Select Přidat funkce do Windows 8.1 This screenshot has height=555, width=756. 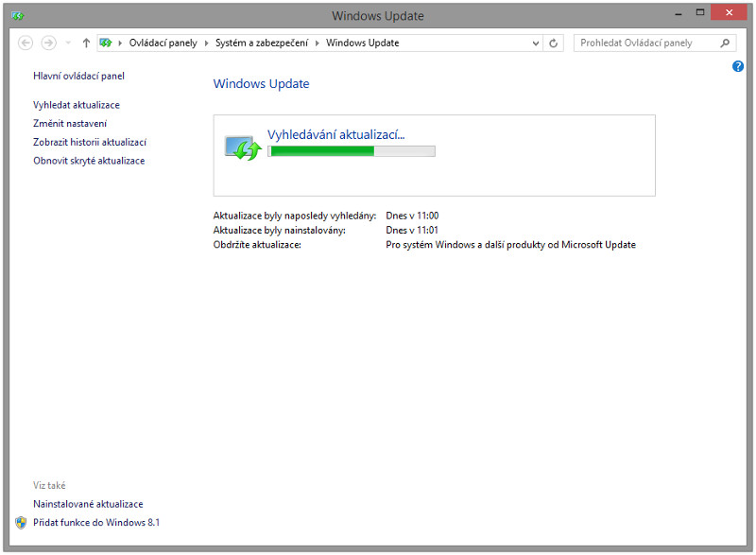96,522
